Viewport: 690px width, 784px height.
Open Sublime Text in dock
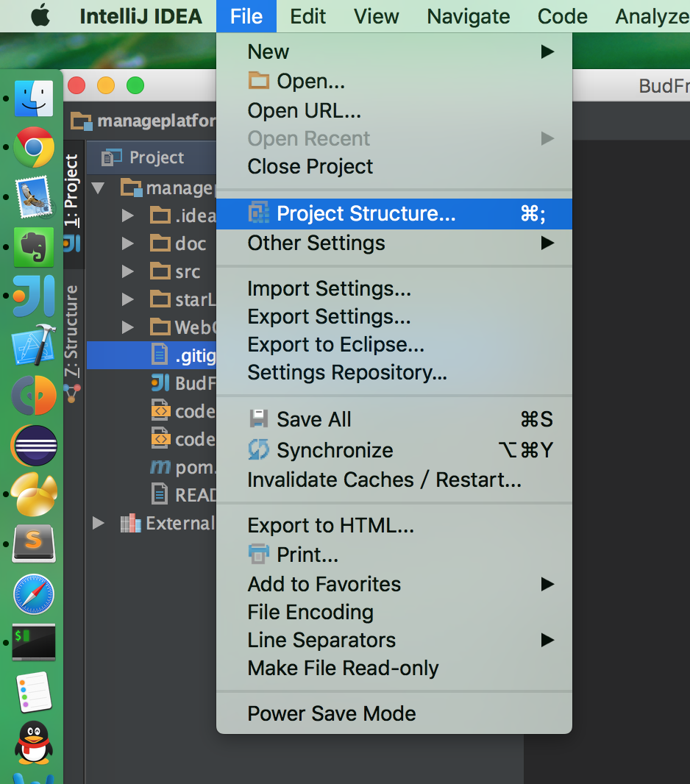[34, 544]
